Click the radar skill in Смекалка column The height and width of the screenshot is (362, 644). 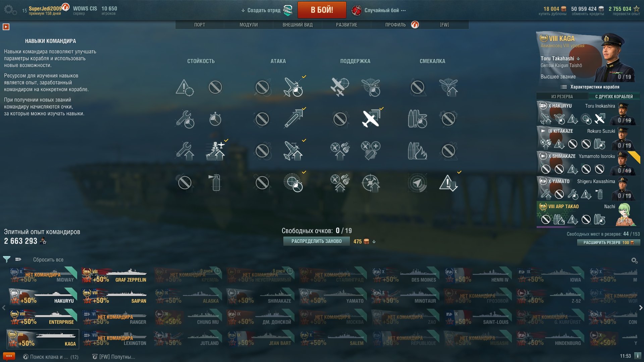coord(417,183)
